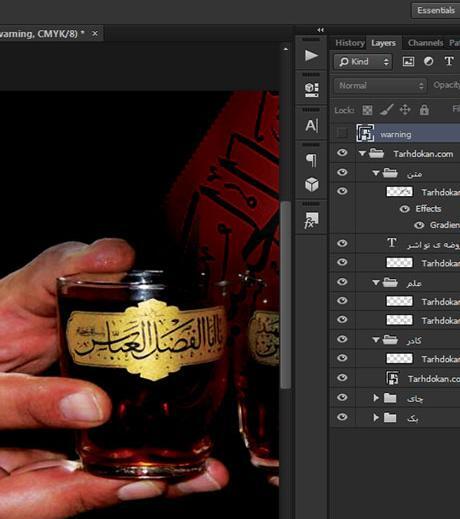Click the collapse panels double-arrow icon
The width and height of the screenshot is (460, 519).
pyautogui.click(x=321, y=30)
